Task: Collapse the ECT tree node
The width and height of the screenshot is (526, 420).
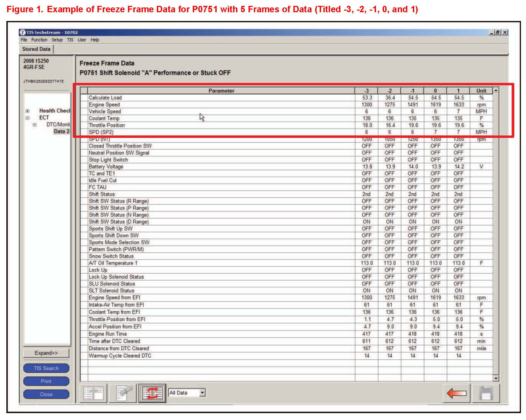Action: tap(27, 118)
